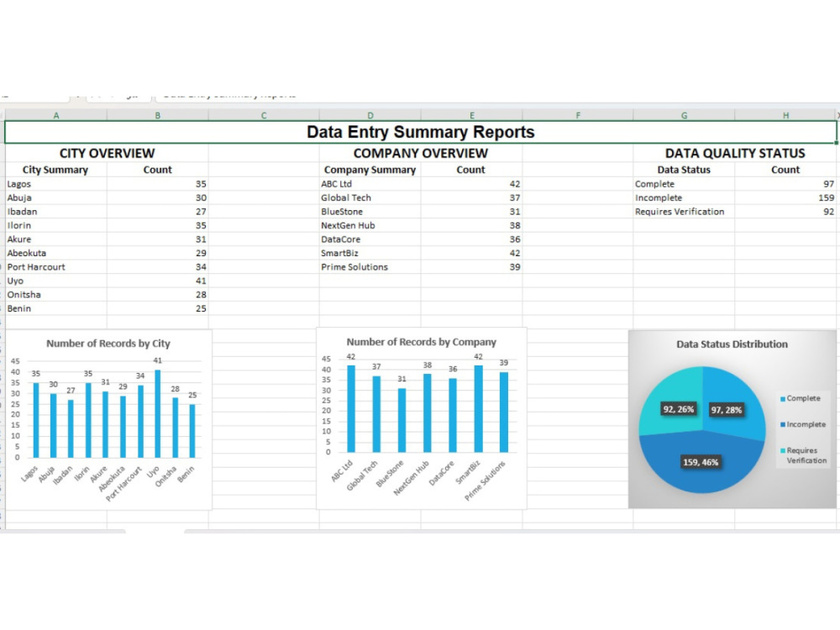Viewport: 840px width, 630px height.
Task: Select the CITY OVERVIEW heading
Action: click(108, 153)
